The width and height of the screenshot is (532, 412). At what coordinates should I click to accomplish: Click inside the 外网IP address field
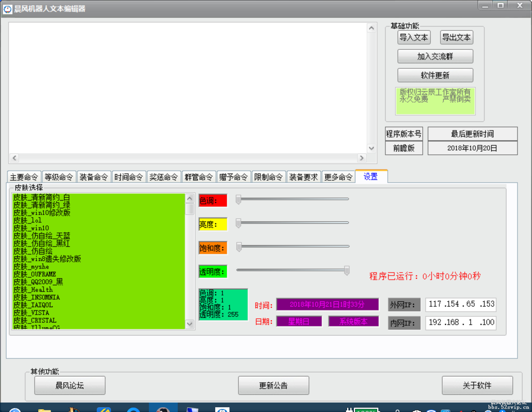(x=460, y=304)
